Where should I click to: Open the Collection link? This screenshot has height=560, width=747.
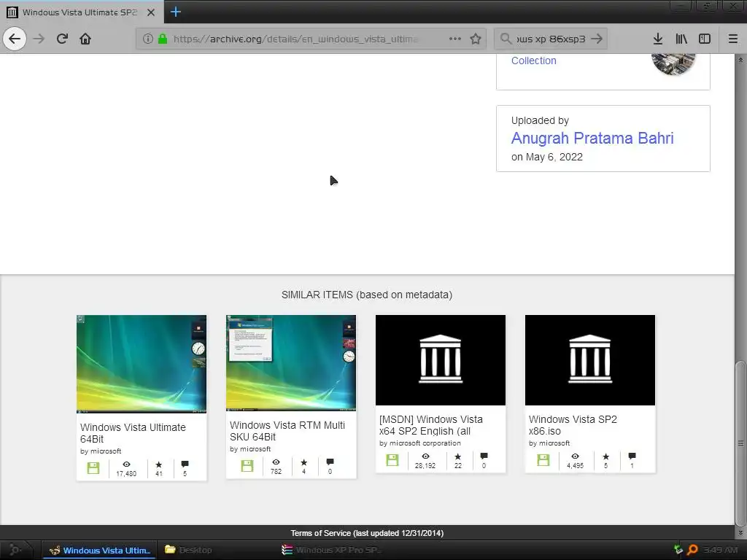(533, 61)
